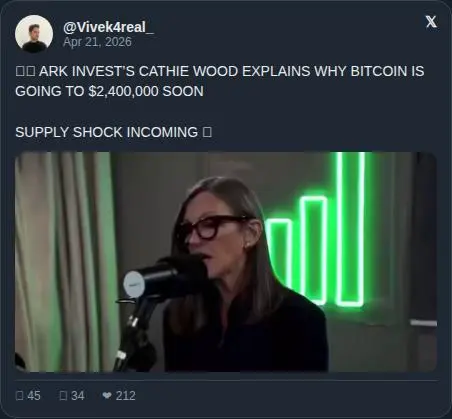Click the like count 212

126,396
